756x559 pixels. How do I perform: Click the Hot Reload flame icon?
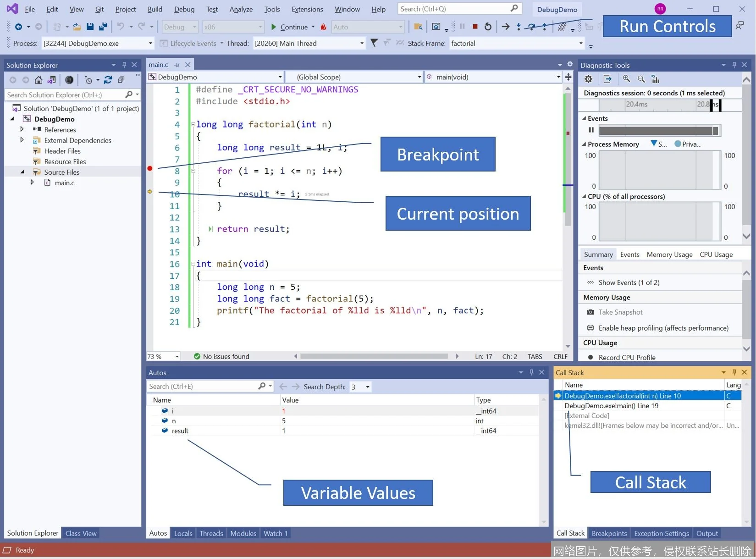(x=324, y=27)
